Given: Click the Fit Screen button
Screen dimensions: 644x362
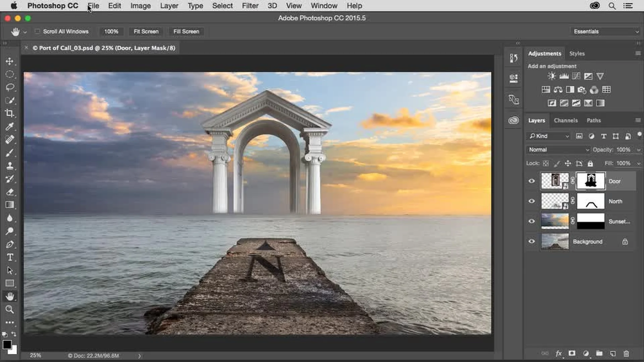Looking at the screenshot, I should tap(146, 32).
